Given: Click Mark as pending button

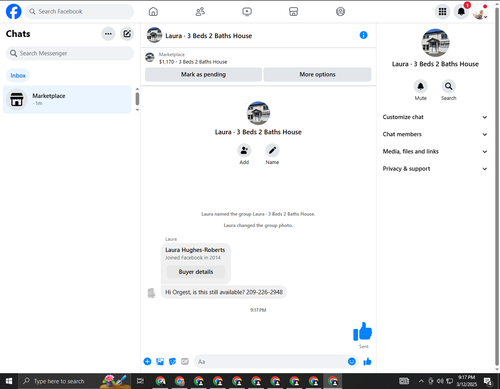Looking at the screenshot, I should [x=203, y=74].
